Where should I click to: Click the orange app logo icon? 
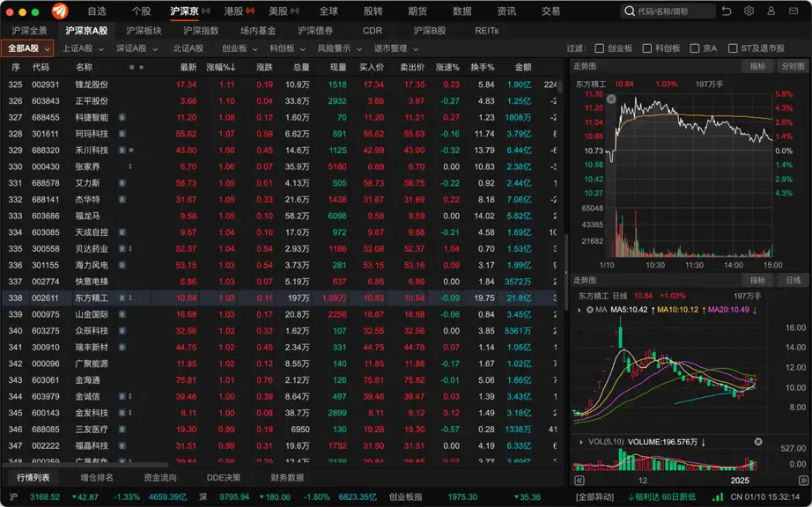pyautogui.click(x=60, y=11)
